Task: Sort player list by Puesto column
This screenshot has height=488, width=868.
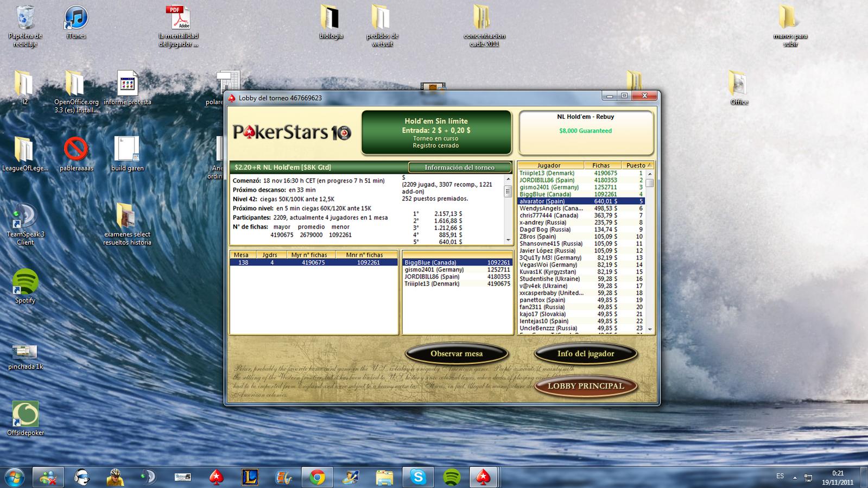Action: (x=636, y=165)
